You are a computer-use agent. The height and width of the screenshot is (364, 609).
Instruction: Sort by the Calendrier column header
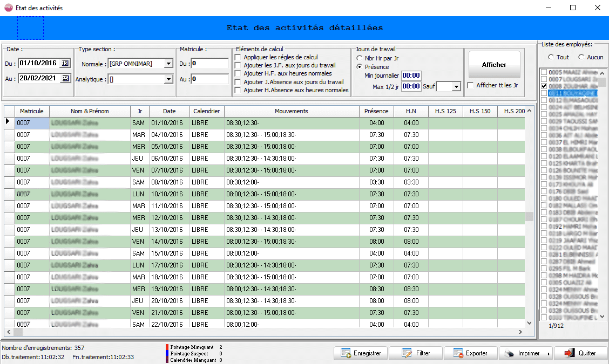pos(207,111)
